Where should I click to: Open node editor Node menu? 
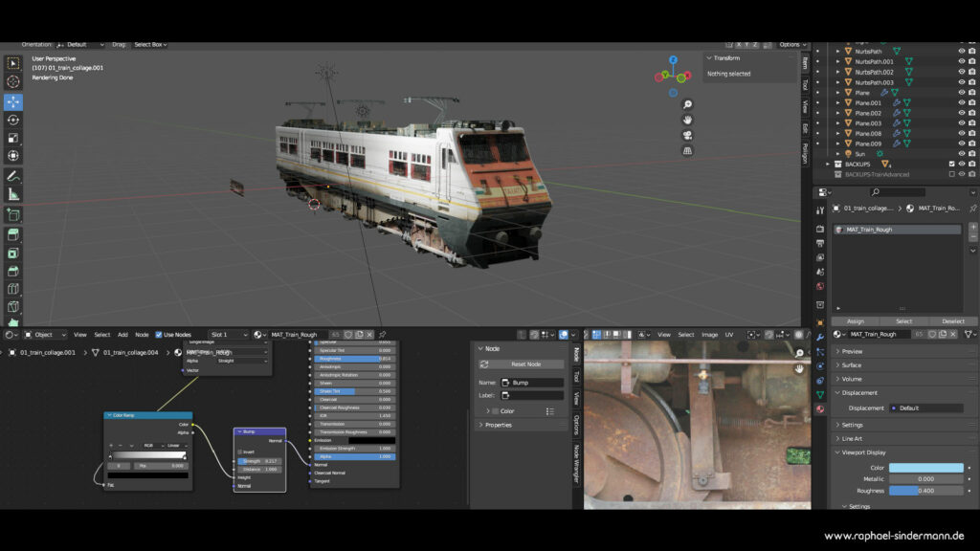[142, 335]
